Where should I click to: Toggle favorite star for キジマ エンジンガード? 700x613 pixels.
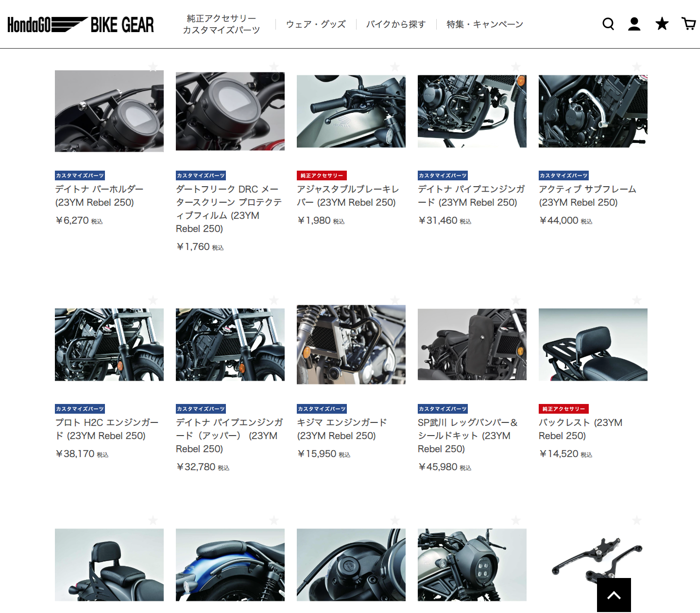395,300
